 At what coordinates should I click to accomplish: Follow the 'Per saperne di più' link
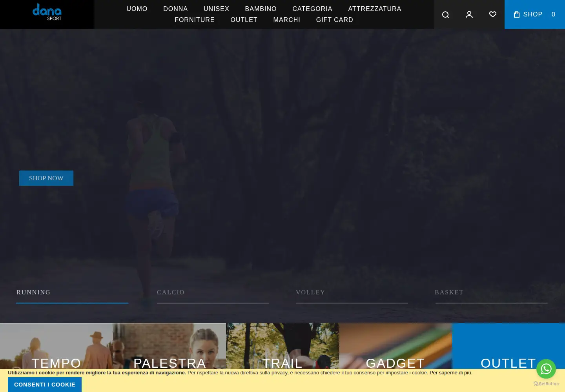(x=451, y=373)
